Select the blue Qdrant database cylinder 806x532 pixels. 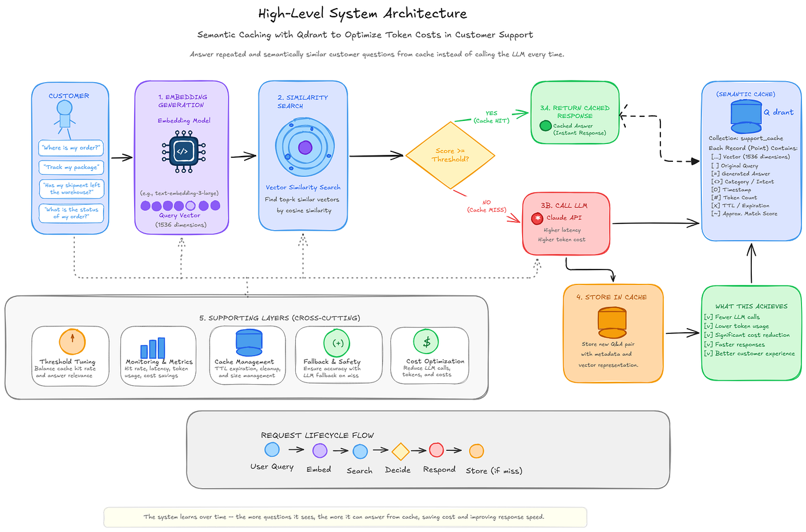pyautogui.click(x=746, y=116)
